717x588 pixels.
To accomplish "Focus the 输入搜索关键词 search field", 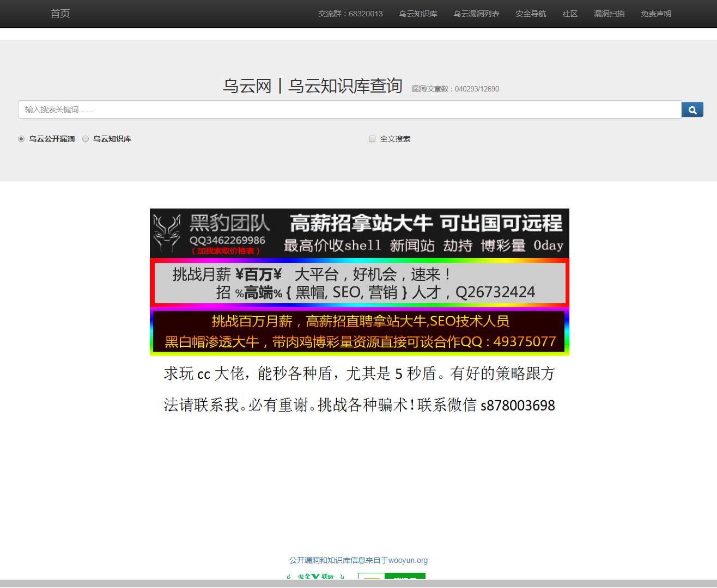I will tap(350, 109).
